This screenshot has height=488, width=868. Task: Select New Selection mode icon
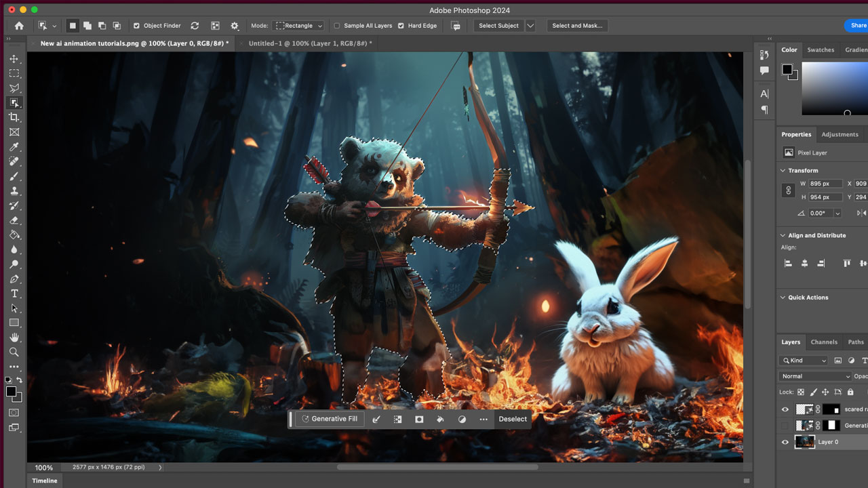coord(73,26)
